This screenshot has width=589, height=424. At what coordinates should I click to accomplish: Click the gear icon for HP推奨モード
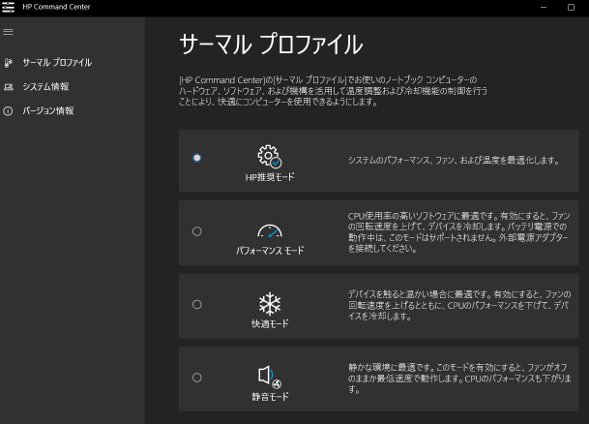(x=269, y=156)
